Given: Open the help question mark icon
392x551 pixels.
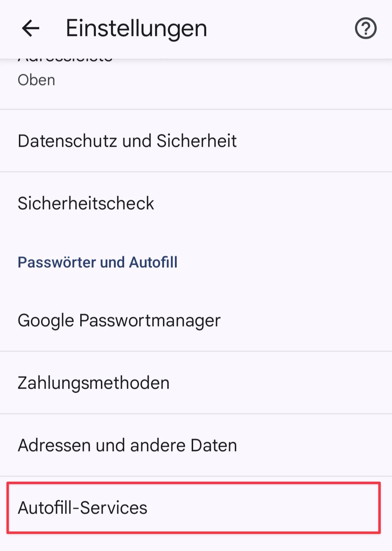Looking at the screenshot, I should pos(366,28).
